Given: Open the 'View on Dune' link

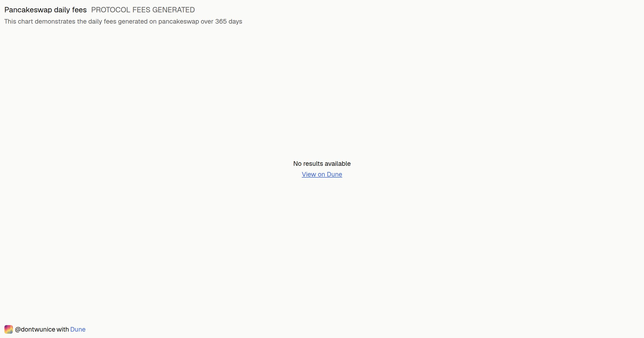Looking at the screenshot, I should coord(322,174).
